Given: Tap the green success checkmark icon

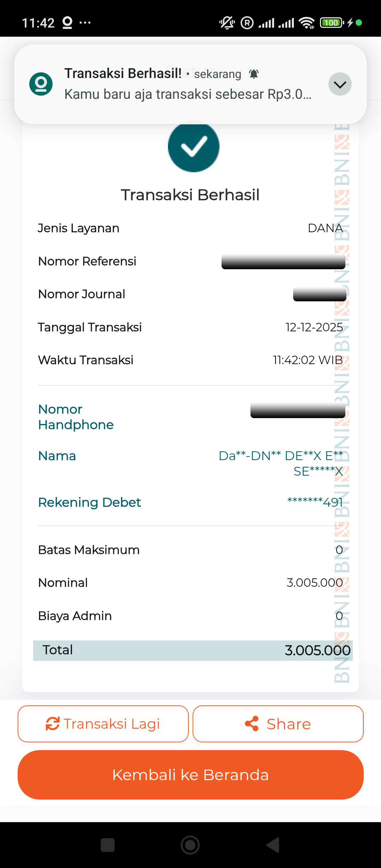Looking at the screenshot, I should (x=193, y=146).
